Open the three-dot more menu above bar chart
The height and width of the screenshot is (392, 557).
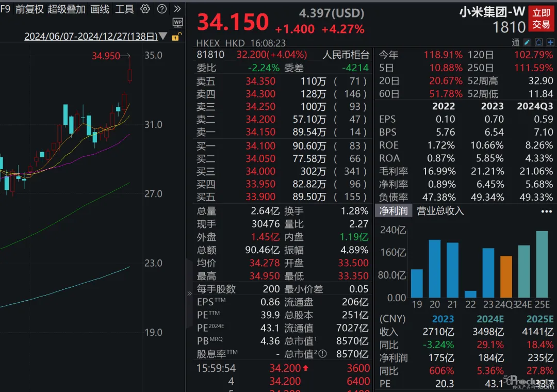[x=546, y=211]
